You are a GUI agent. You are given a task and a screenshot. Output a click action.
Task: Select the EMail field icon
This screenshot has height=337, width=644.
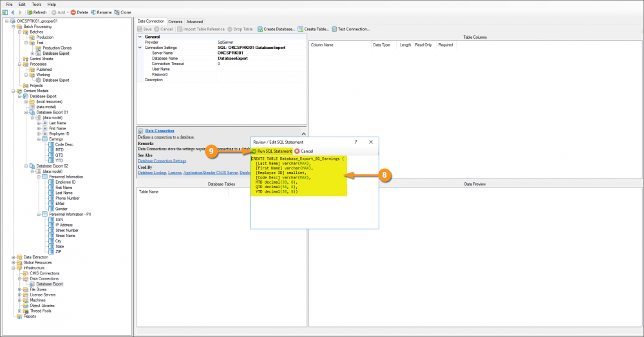tap(51, 204)
